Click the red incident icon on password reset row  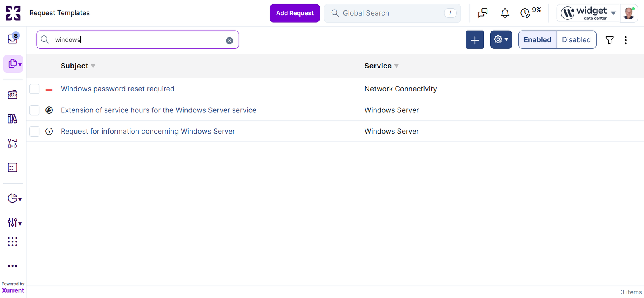49,90
